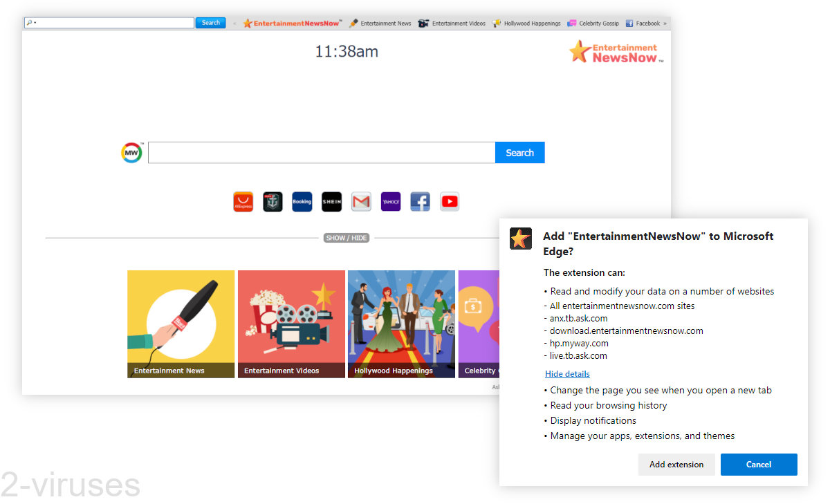Toggle the SHOW / HIDE control
830x504 pixels.
click(347, 237)
